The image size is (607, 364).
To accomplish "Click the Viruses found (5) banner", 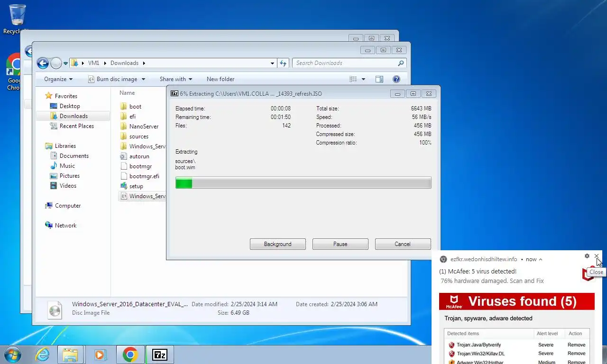I will pos(516,301).
